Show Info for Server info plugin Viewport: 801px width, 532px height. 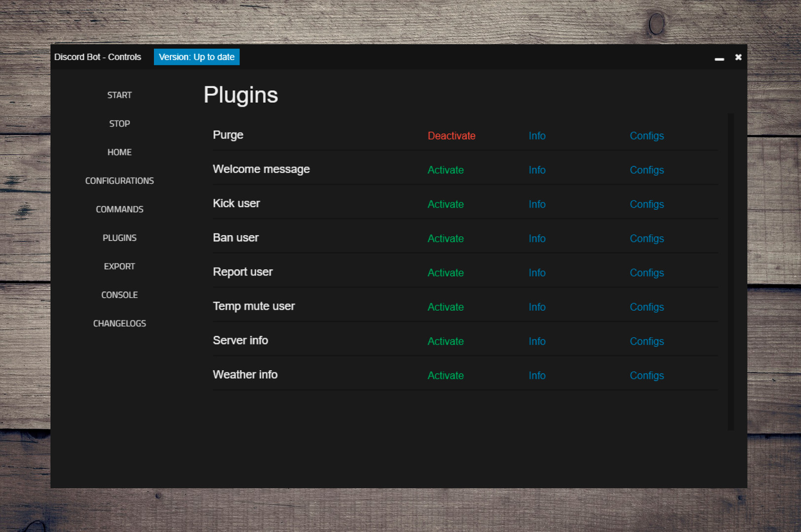(537, 341)
